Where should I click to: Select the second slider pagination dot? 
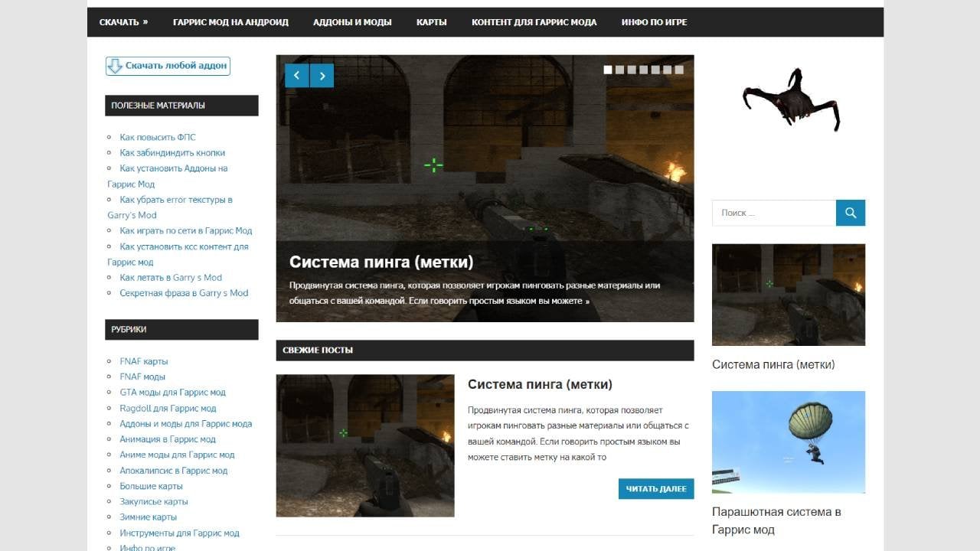tap(620, 70)
